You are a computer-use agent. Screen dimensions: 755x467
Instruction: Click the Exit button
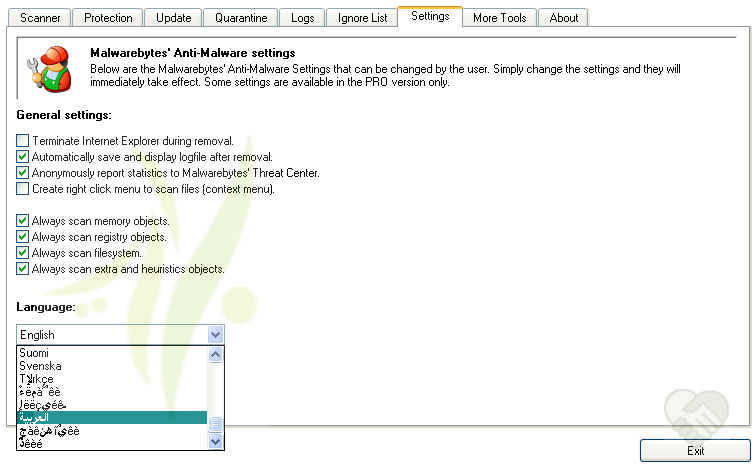695,451
